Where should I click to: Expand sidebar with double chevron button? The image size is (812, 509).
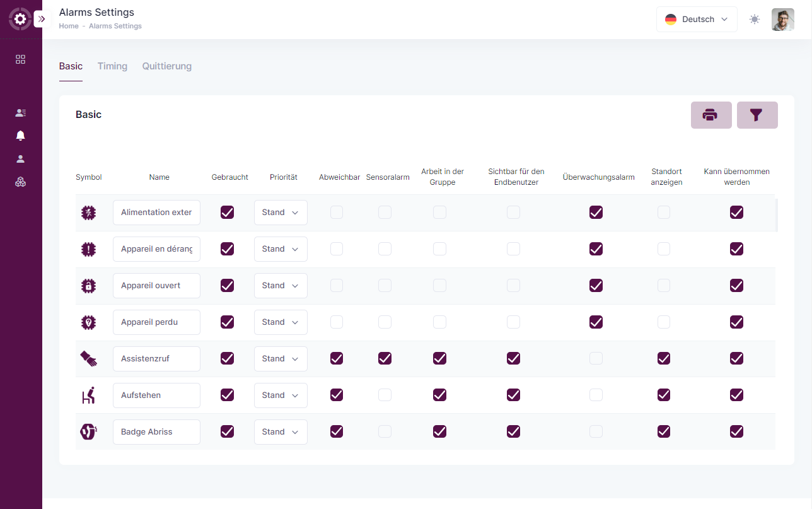(x=42, y=19)
